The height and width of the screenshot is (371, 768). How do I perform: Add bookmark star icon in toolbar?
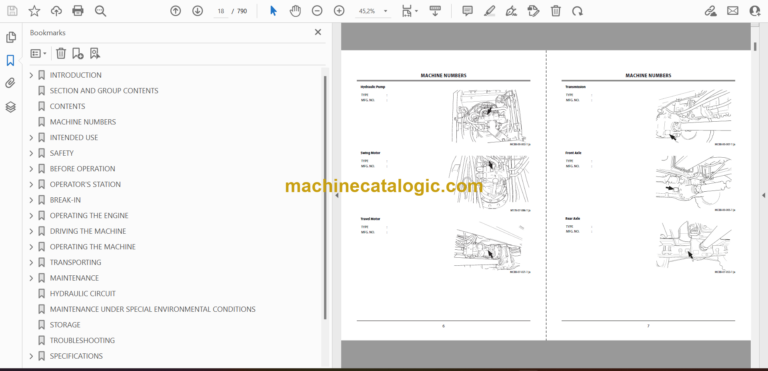(34, 11)
